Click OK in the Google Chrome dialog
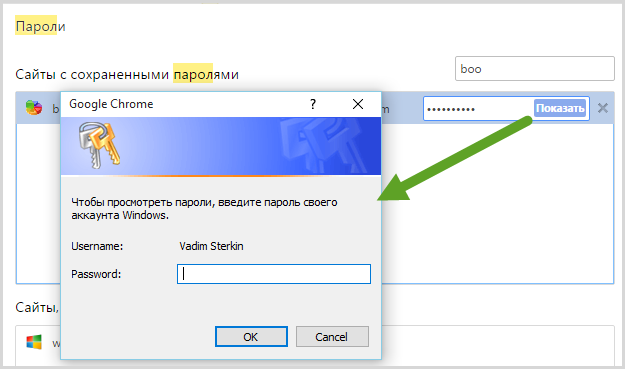The width and height of the screenshot is (625, 369). coord(251,337)
